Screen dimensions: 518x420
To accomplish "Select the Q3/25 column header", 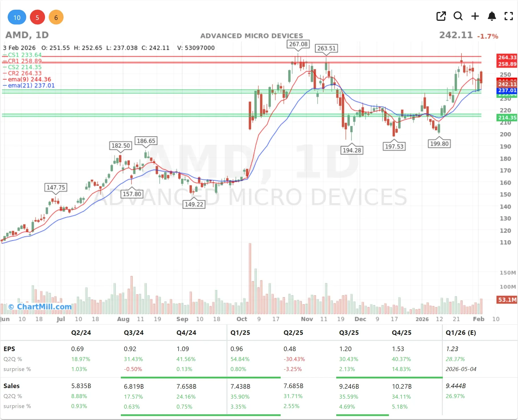I will tap(349, 333).
